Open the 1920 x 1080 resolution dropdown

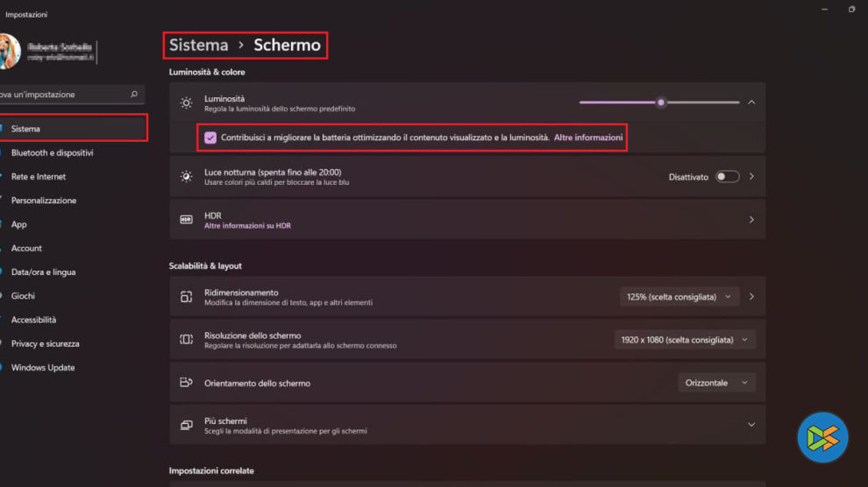pos(685,340)
